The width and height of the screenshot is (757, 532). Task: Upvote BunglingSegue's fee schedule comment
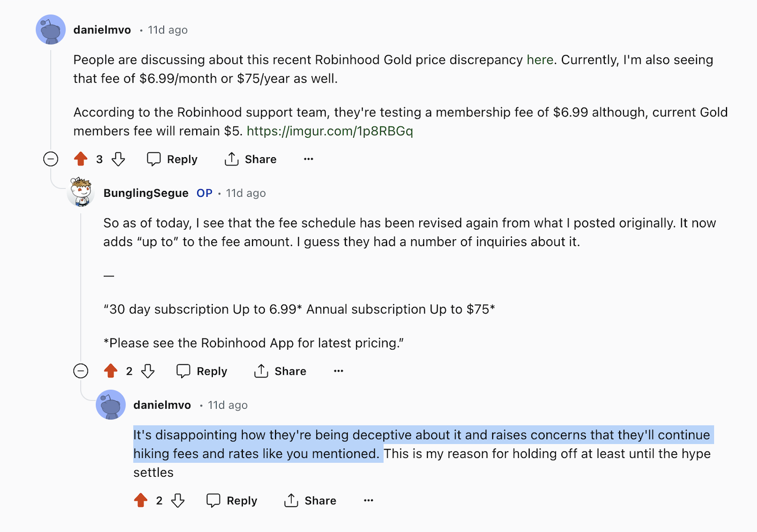(111, 371)
